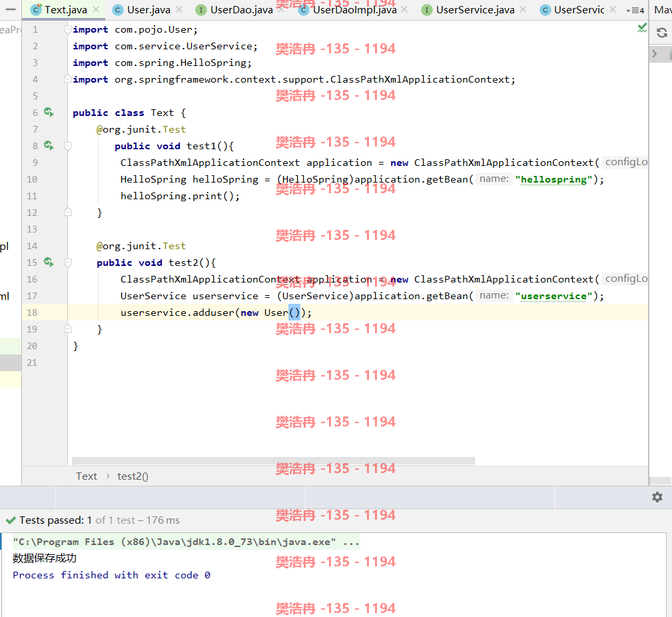The width and height of the screenshot is (672, 617).
Task: Click run gutter icon for class Text
Action: point(49,113)
